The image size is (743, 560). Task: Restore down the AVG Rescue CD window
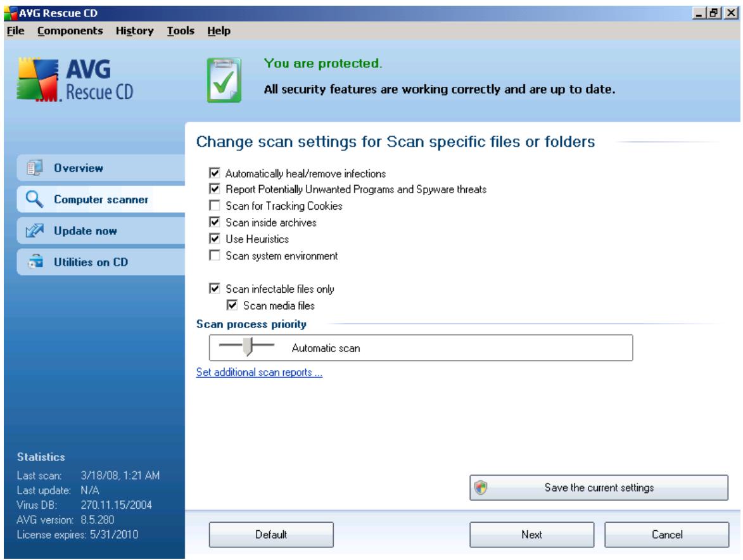point(714,13)
